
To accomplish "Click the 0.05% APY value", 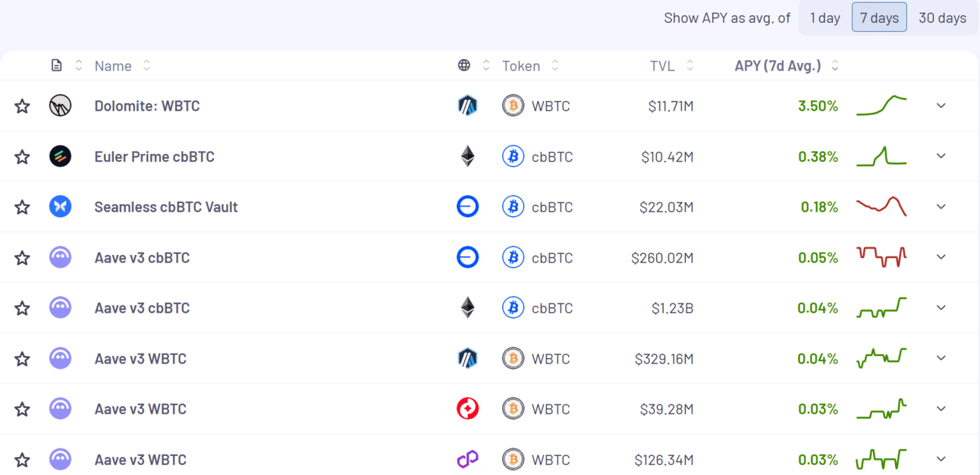I will click(x=818, y=258).
